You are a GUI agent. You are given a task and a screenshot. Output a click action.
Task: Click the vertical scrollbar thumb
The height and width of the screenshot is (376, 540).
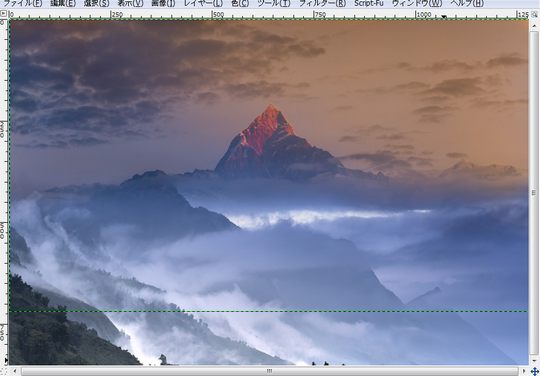pyautogui.click(x=534, y=192)
